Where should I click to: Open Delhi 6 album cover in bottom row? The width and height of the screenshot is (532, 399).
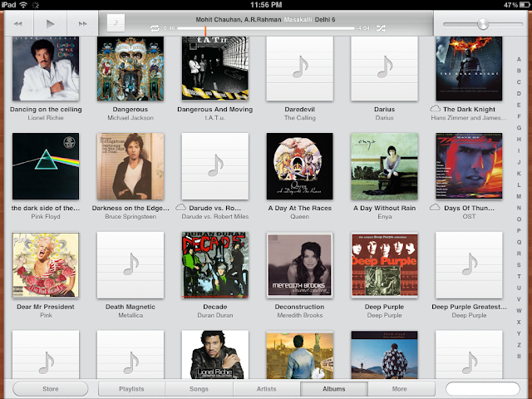click(299, 355)
